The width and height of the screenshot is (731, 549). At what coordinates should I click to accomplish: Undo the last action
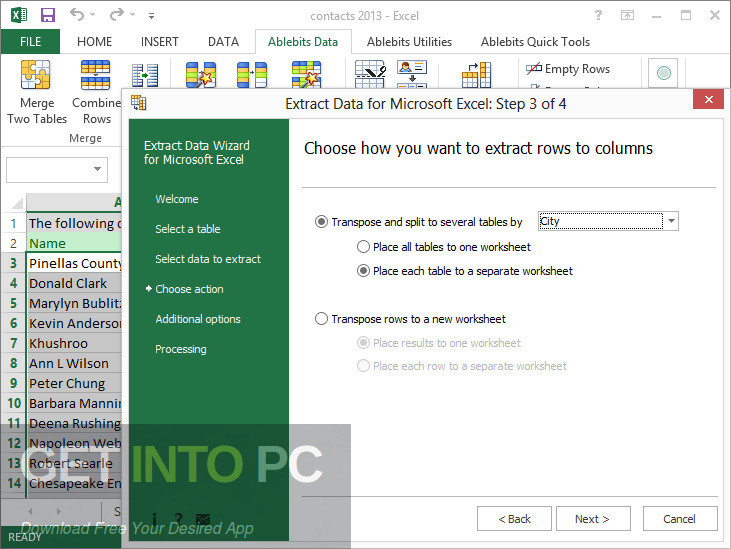click(x=77, y=15)
